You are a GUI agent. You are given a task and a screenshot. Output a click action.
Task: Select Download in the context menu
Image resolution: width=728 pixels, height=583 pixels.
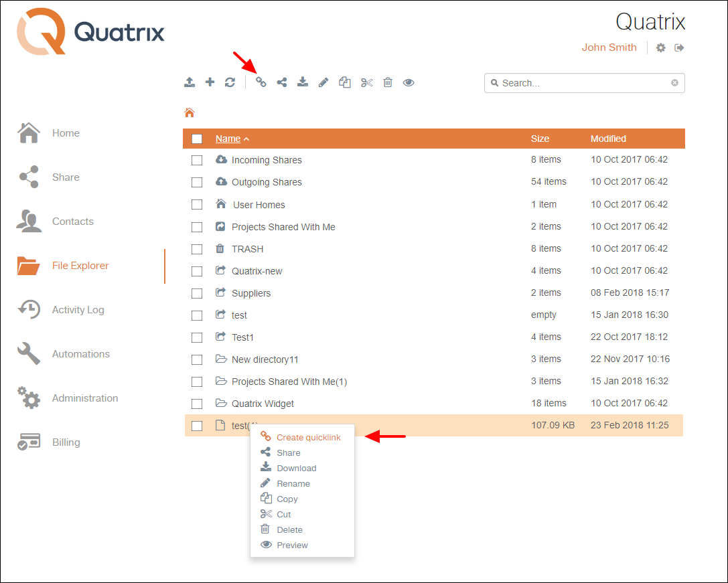(289, 468)
